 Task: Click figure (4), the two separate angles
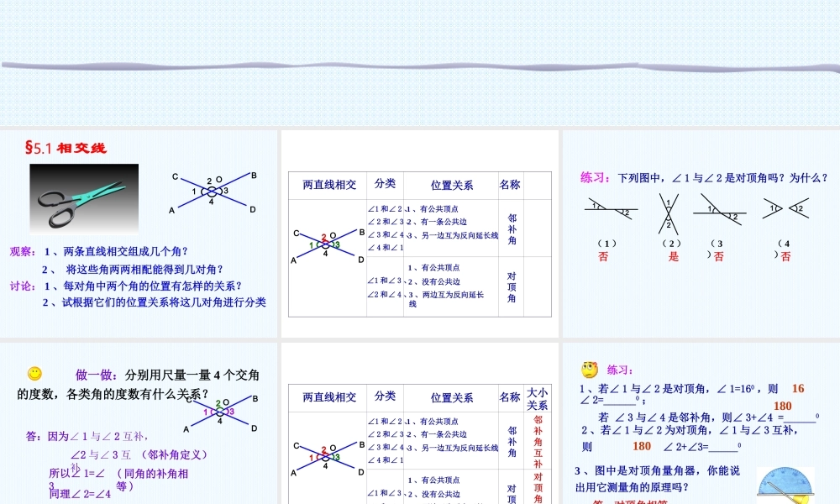[785, 208]
